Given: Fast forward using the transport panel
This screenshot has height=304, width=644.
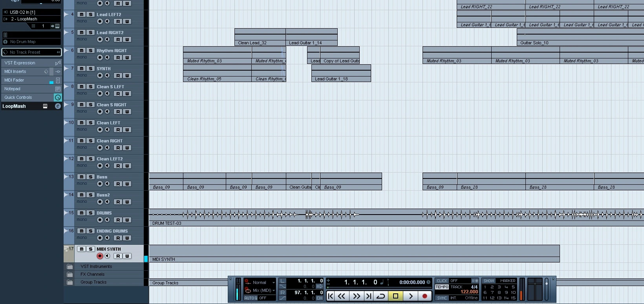Looking at the screenshot, I should pyautogui.click(x=356, y=296).
